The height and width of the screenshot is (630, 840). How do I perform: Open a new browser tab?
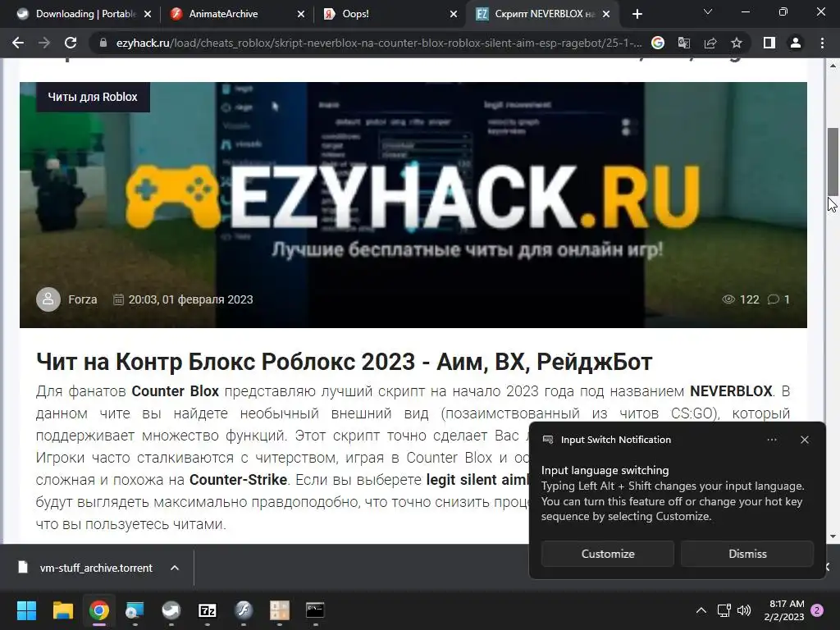[x=637, y=14]
